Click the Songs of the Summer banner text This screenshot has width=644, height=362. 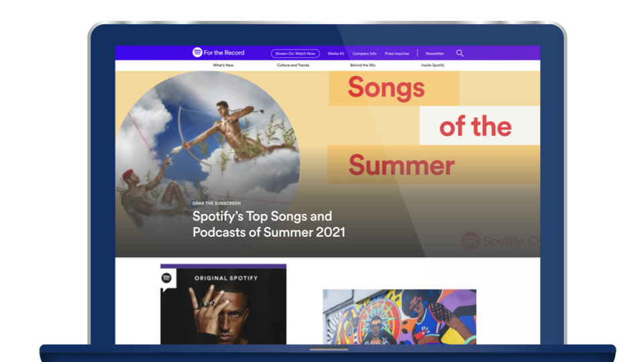429,127
